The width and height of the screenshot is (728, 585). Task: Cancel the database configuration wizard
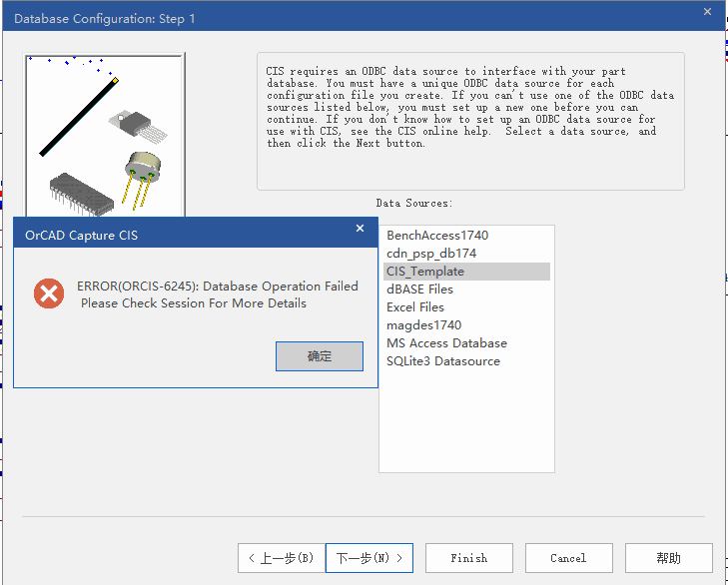(x=569, y=558)
